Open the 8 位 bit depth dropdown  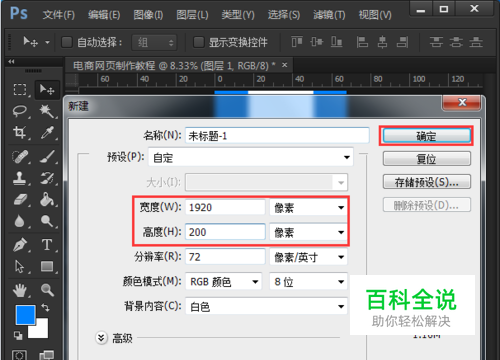[308, 282]
